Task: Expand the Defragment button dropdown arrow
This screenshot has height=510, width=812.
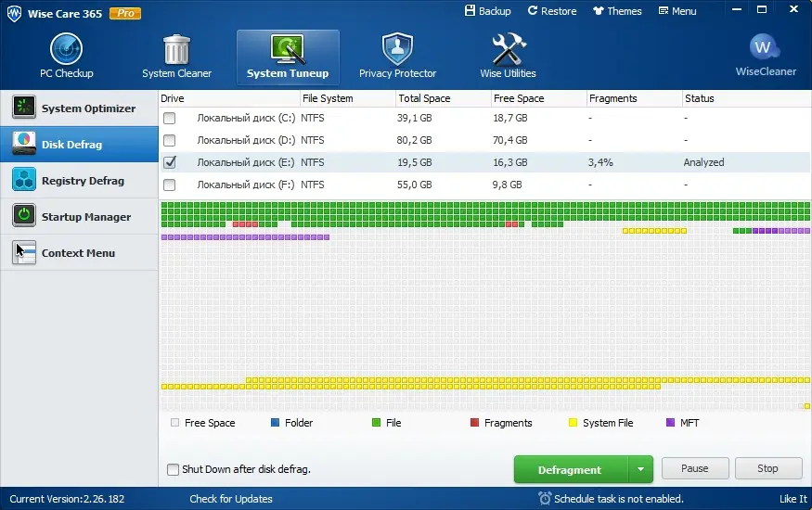Action: coord(640,469)
